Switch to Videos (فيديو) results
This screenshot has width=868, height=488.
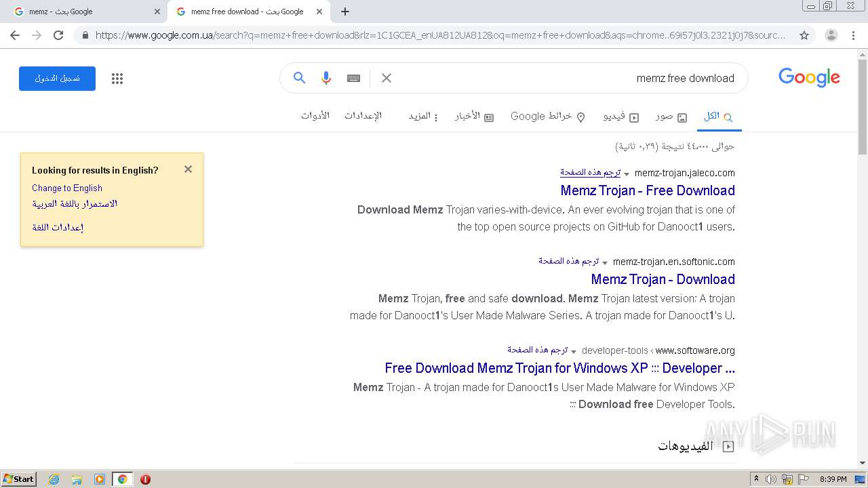pos(621,117)
